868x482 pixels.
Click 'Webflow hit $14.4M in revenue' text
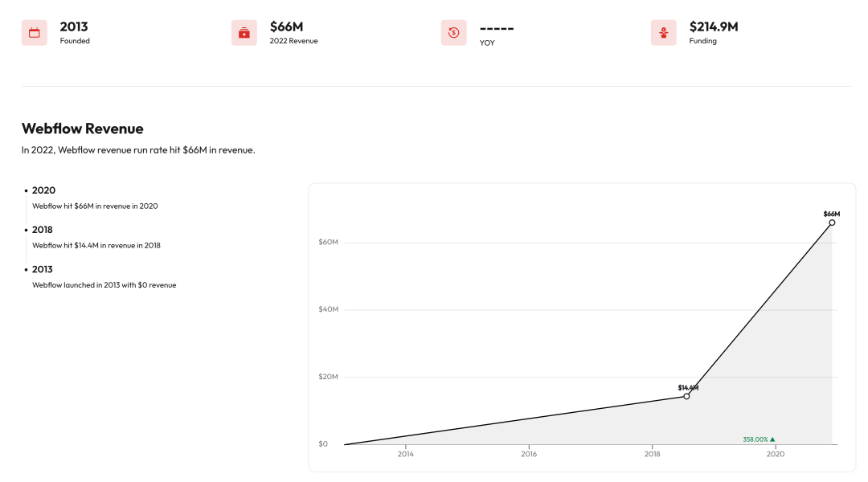point(96,246)
